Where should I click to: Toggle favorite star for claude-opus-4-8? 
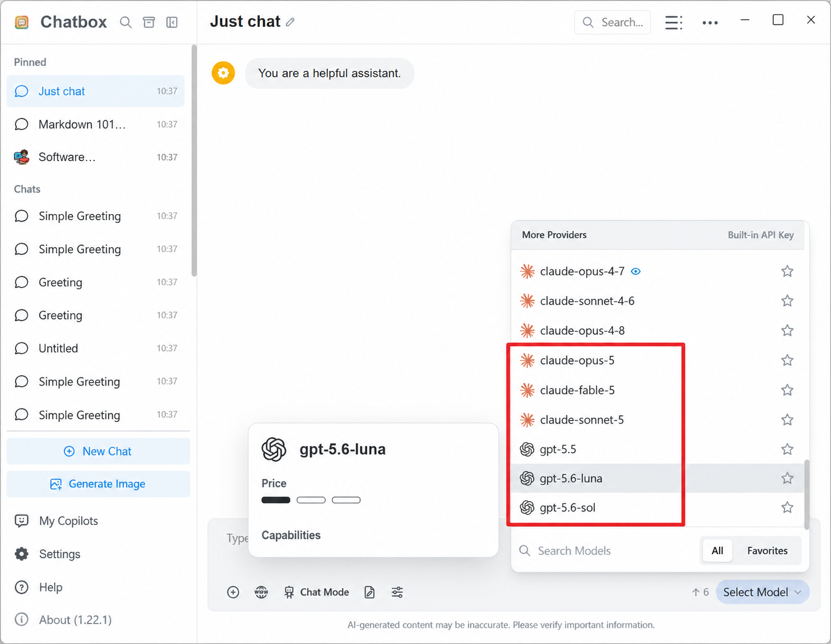coord(787,331)
